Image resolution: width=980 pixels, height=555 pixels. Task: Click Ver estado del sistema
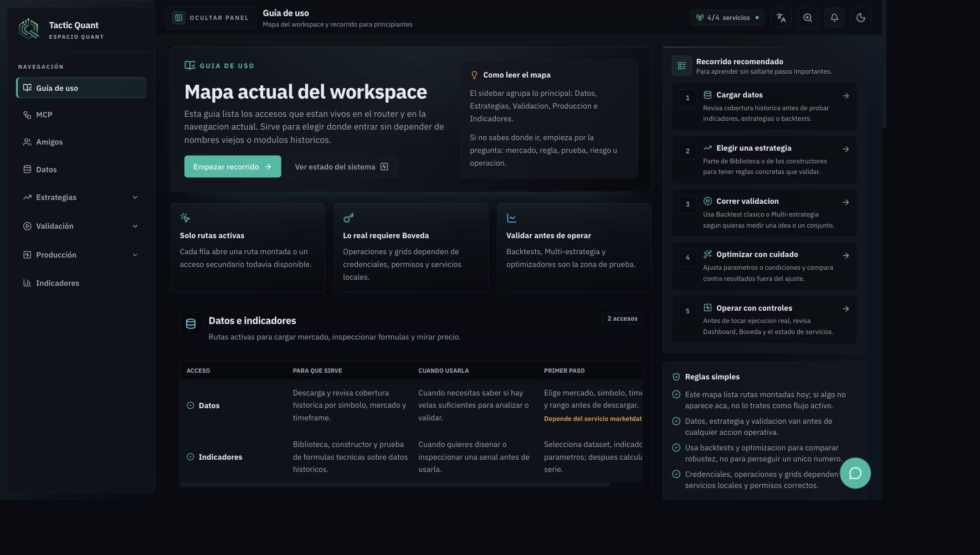click(342, 167)
